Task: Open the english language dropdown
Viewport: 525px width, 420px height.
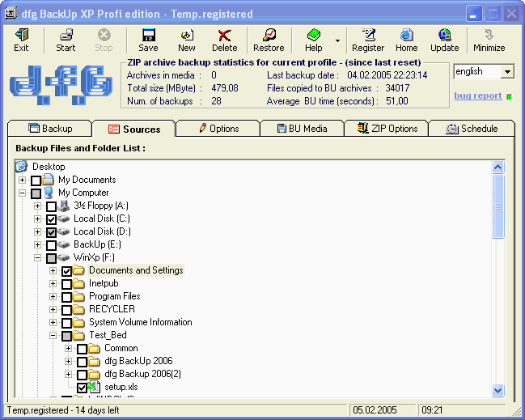Action: pyautogui.click(x=507, y=72)
